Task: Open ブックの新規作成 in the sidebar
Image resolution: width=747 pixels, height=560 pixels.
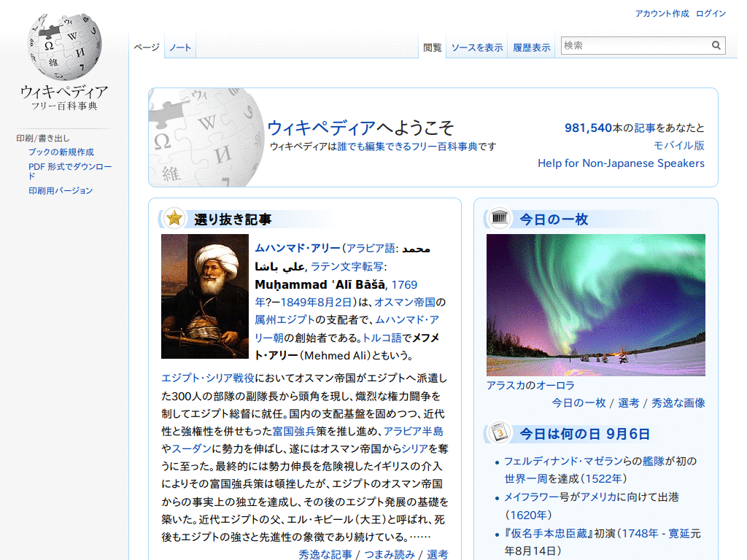Action: click(x=61, y=152)
